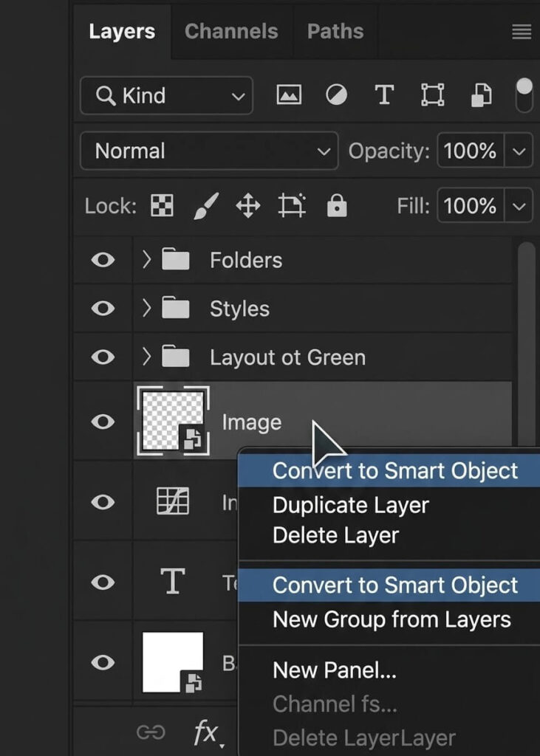Click the link layers icon

point(151,731)
